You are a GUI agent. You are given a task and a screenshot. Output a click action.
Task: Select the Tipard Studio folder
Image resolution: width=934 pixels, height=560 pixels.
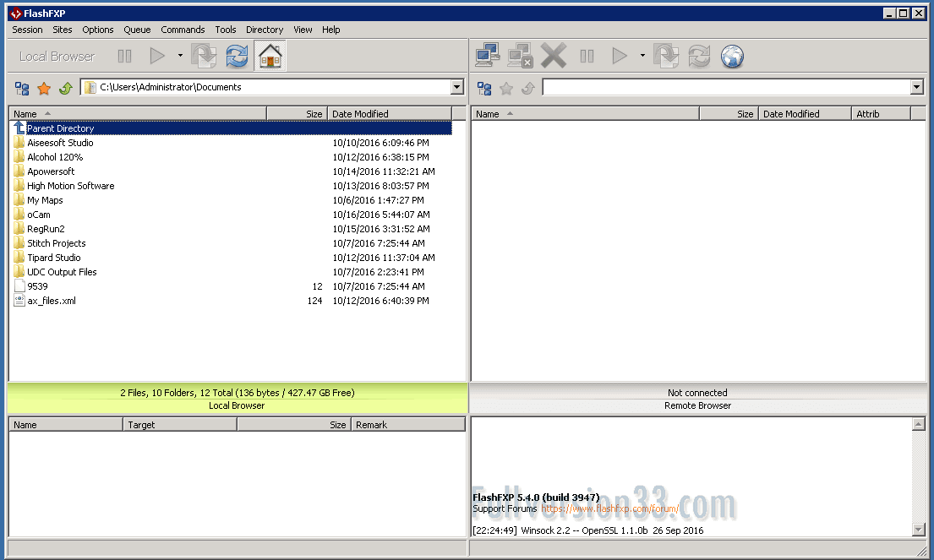point(232,258)
